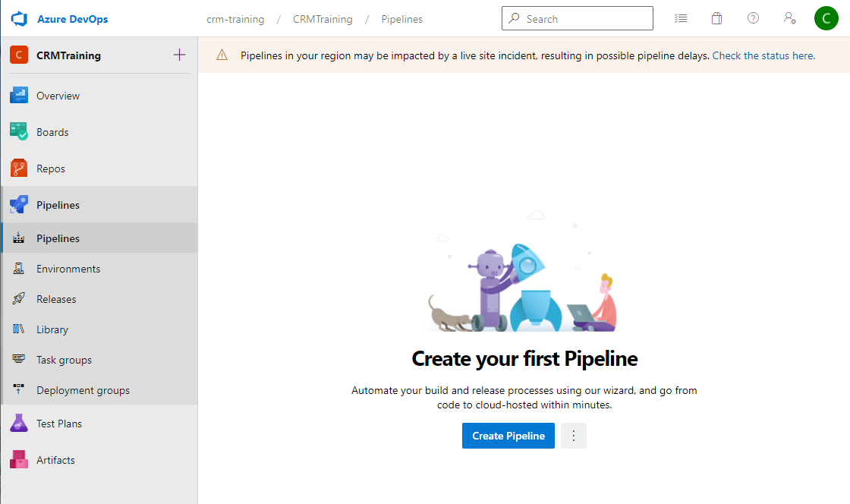This screenshot has height=504, width=850.
Task: Open Repos in the sidebar
Action: pos(99,169)
